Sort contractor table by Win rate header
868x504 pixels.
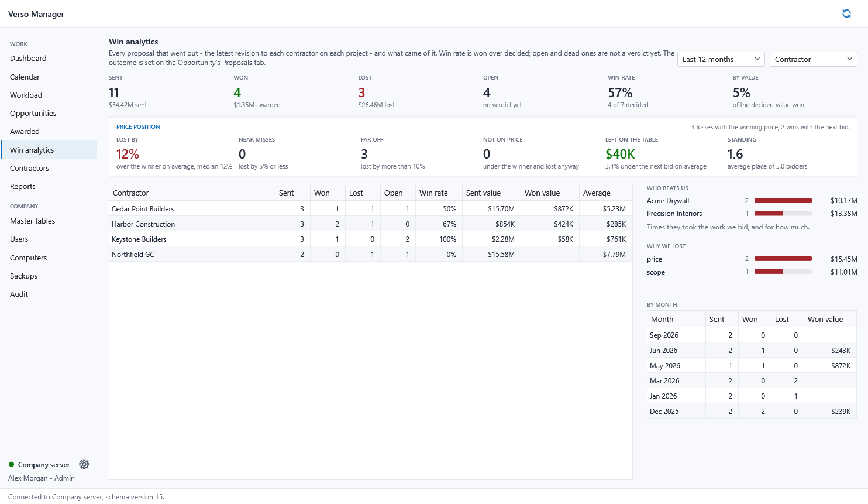tap(439, 193)
